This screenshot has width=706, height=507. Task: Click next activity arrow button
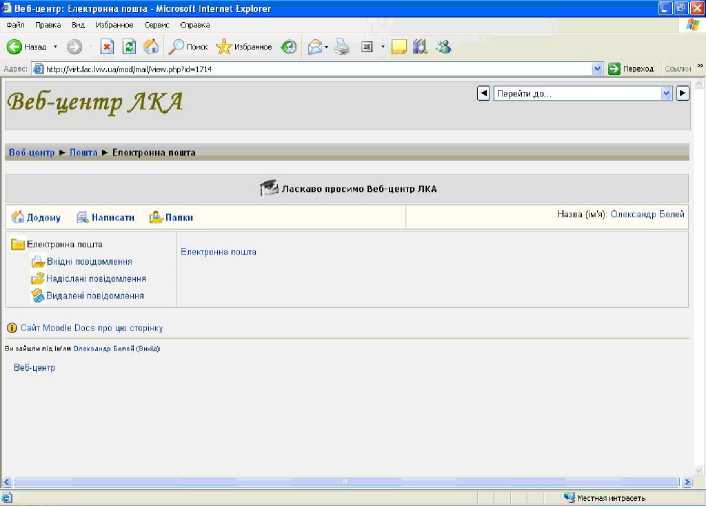point(683,93)
